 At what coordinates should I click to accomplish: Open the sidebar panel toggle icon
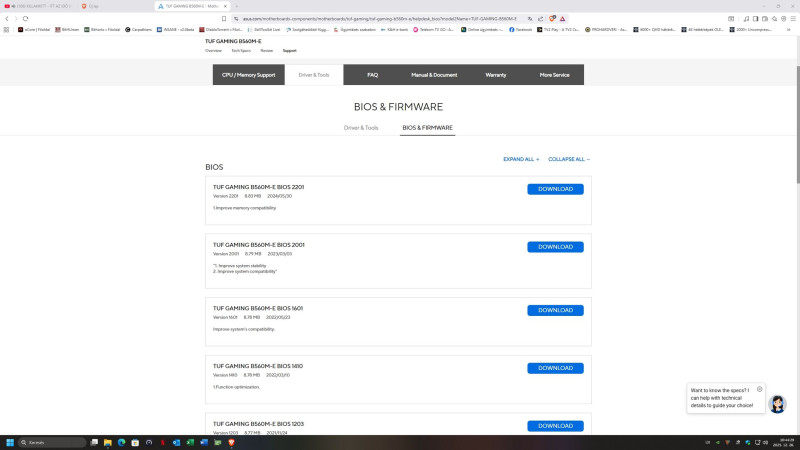click(756, 19)
